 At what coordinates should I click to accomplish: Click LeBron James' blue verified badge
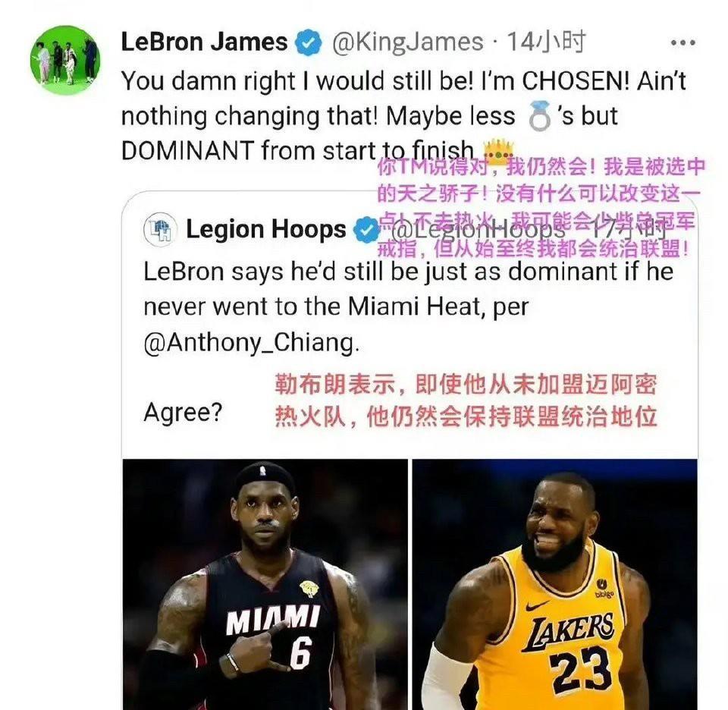pos(309,42)
